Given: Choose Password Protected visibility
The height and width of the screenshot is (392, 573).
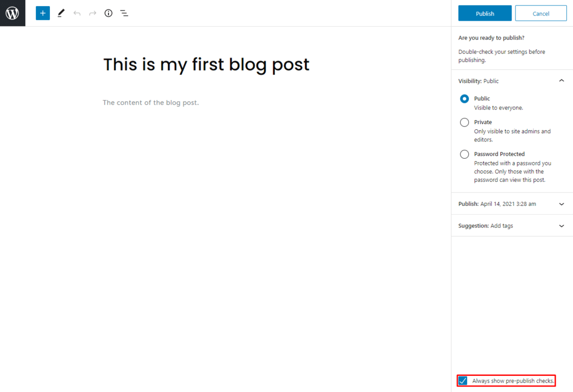Looking at the screenshot, I should point(464,154).
